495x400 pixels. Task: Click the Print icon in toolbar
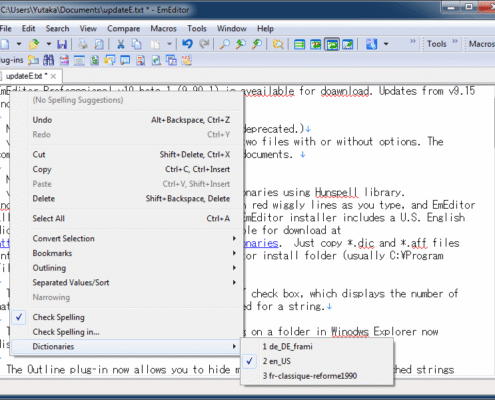tap(82, 44)
